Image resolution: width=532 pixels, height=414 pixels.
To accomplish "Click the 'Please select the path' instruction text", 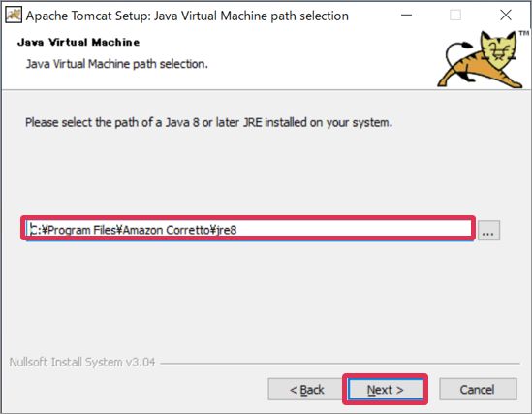I will click(208, 122).
